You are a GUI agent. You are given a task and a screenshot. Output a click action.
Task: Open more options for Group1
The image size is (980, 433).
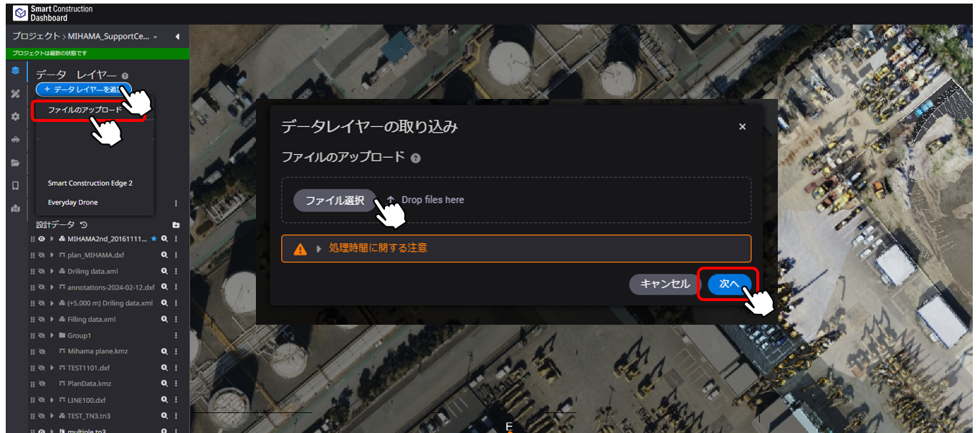tap(176, 336)
